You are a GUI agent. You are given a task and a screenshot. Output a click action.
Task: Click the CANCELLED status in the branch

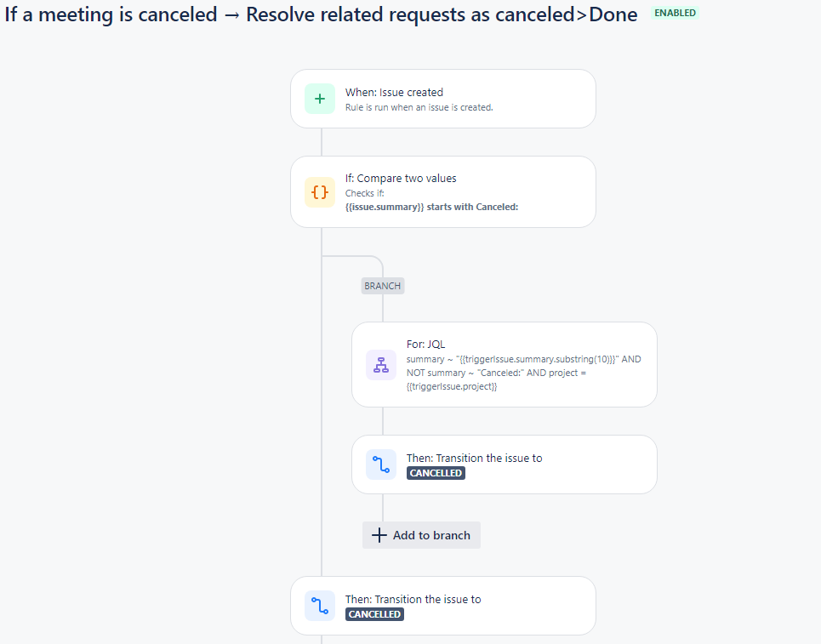(x=436, y=473)
